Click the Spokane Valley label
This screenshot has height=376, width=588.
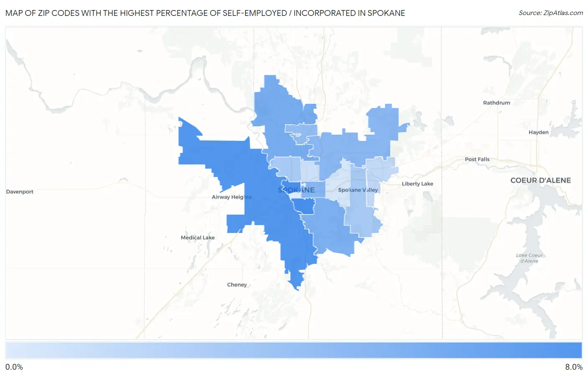tap(358, 190)
